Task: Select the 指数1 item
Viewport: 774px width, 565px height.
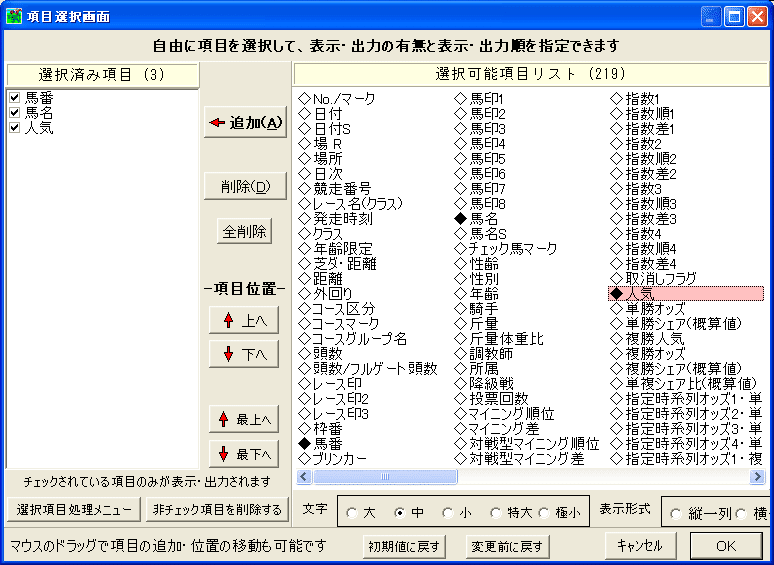Action: click(x=635, y=99)
